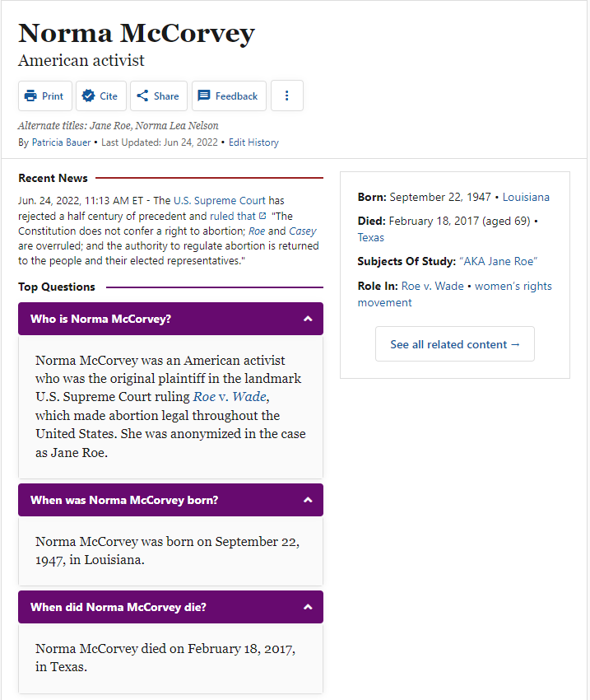This screenshot has height=700, width=590.
Task: Open the 'ruled that' external link
Action: click(x=238, y=216)
